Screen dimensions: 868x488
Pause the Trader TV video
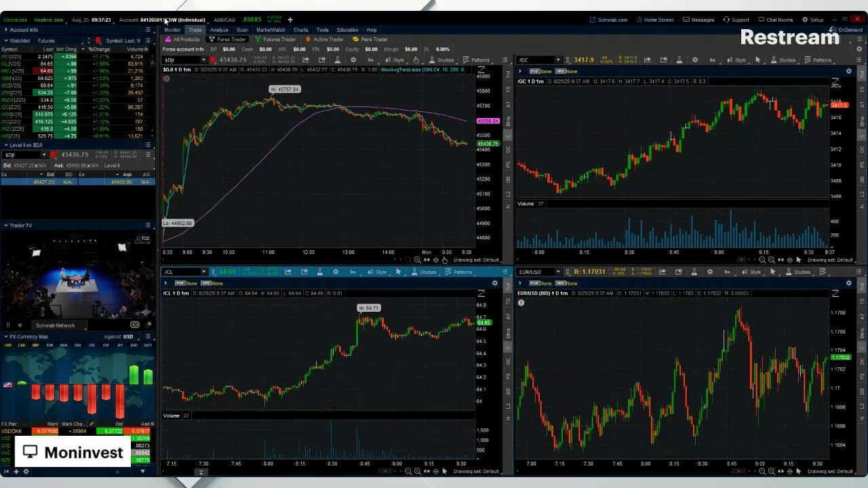[x=8, y=325]
